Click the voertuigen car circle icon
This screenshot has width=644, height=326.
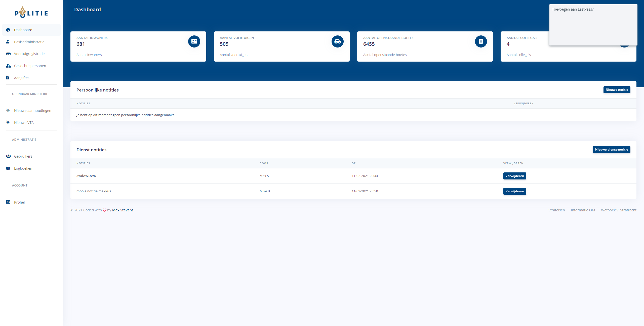(337, 41)
